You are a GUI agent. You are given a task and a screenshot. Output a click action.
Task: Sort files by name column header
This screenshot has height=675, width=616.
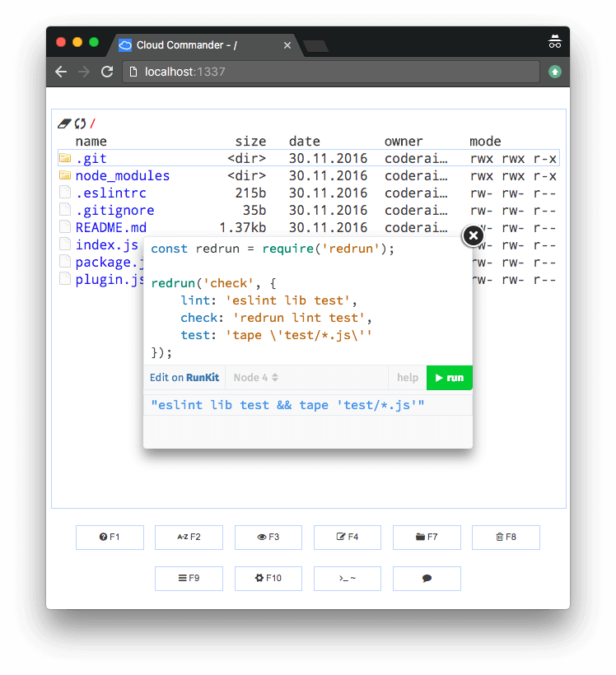[x=91, y=142]
